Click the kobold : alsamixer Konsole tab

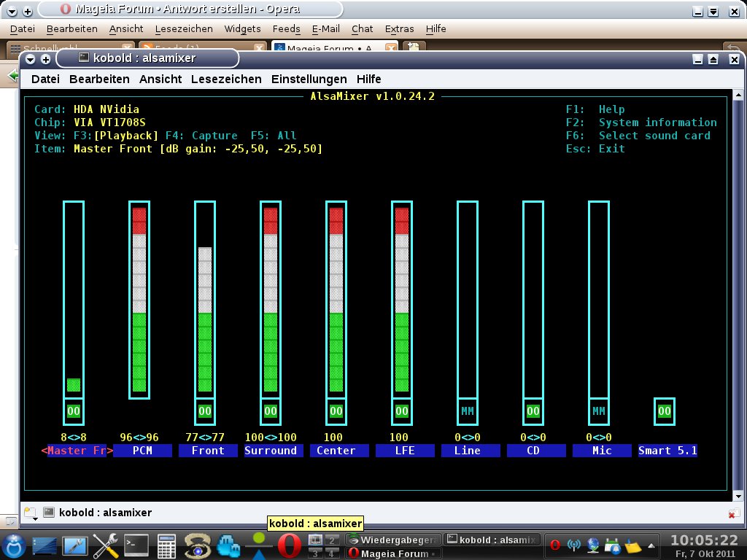[x=98, y=513]
